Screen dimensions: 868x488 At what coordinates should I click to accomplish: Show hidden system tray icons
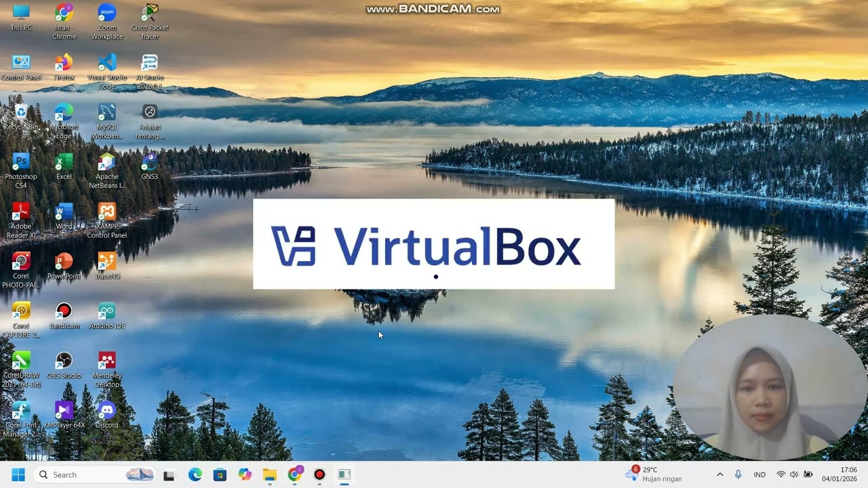click(x=719, y=474)
